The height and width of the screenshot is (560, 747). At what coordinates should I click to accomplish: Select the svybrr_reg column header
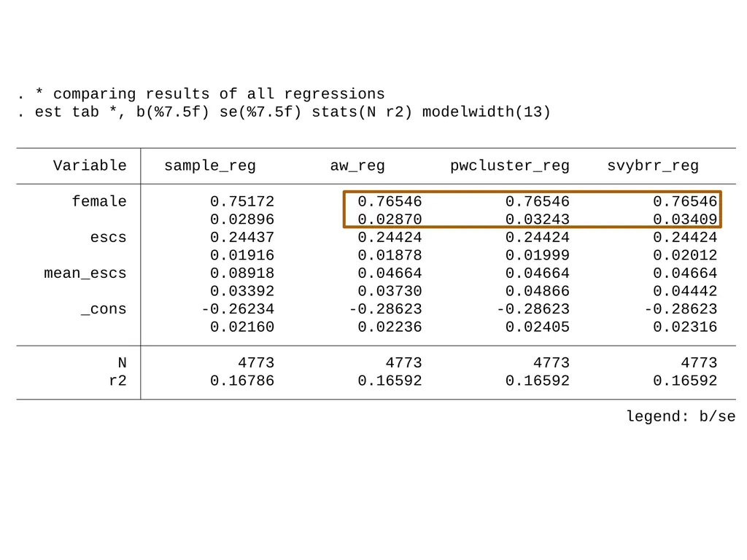click(653, 166)
